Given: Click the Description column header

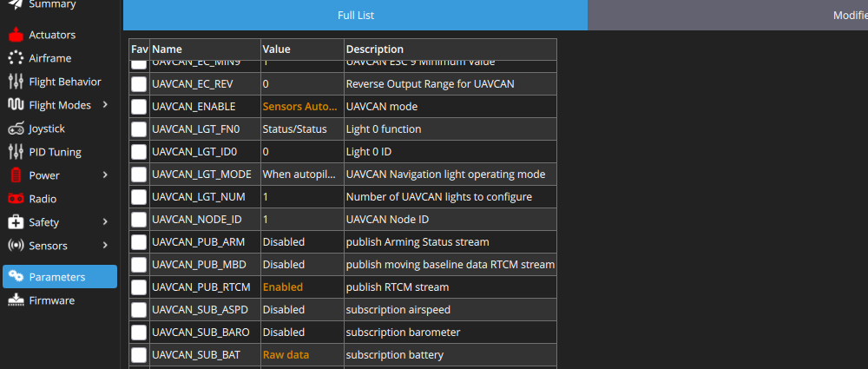Looking at the screenshot, I should (450, 49).
